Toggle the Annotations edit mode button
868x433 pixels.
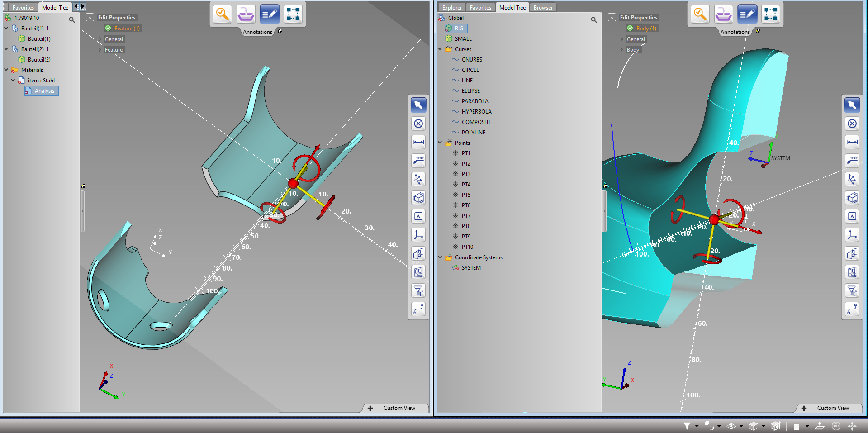(x=270, y=14)
